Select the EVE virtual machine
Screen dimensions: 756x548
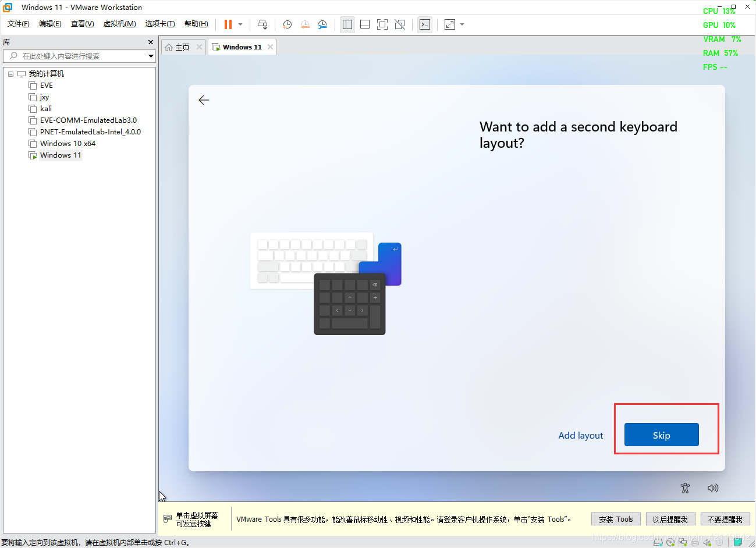tap(46, 86)
